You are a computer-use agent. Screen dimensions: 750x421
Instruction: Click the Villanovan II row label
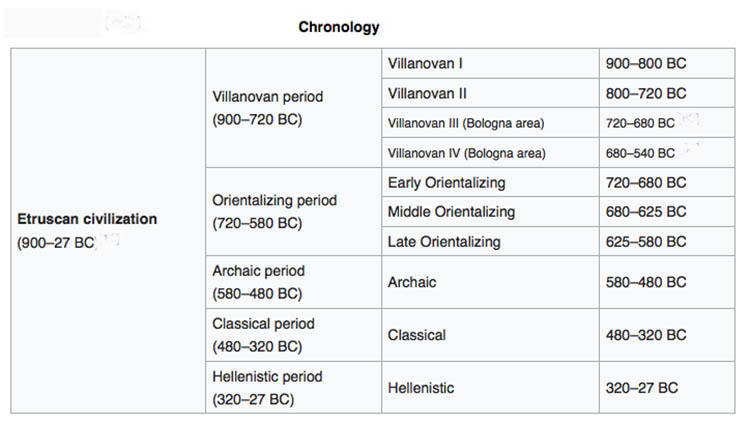pos(427,93)
